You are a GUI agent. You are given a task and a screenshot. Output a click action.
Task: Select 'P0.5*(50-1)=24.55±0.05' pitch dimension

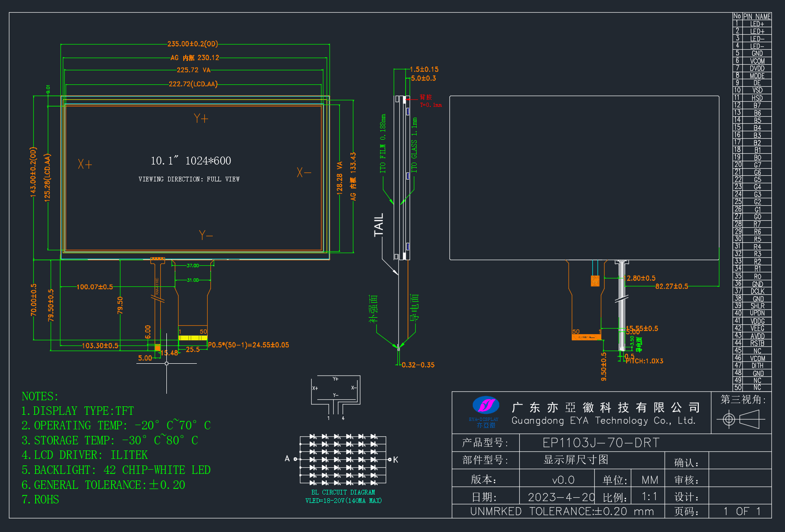point(248,345)
